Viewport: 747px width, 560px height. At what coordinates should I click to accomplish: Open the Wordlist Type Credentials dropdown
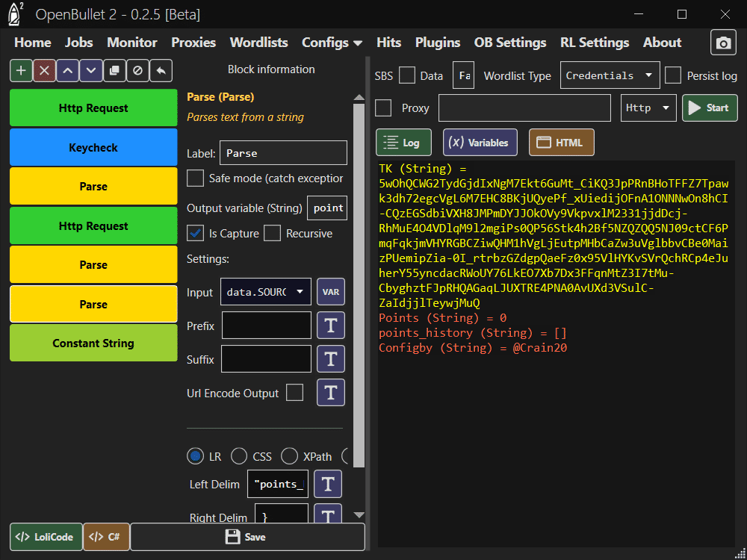pos(610,75)
